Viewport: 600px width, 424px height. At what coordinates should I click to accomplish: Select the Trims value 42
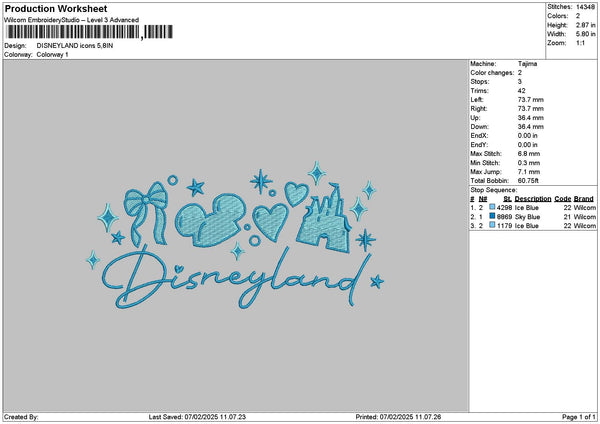click(522, 91)
